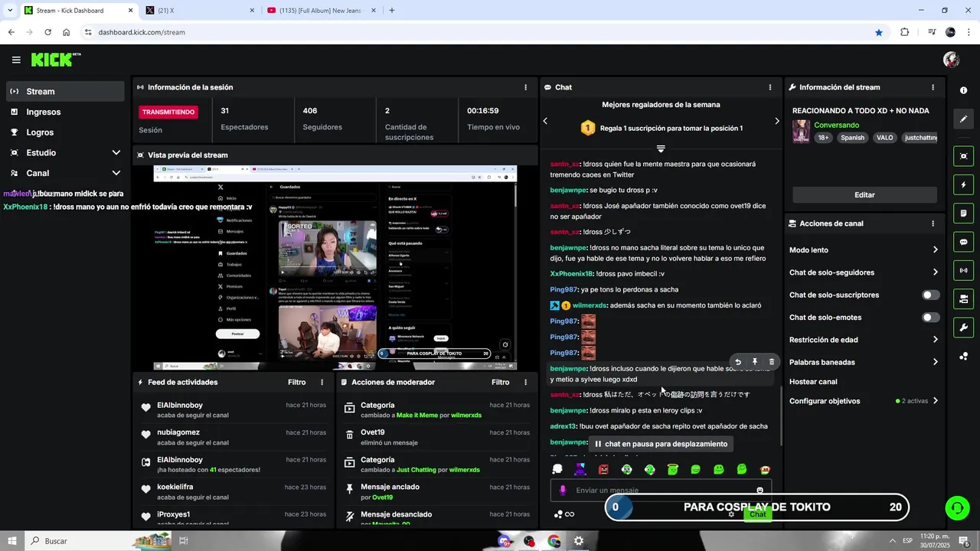Click the pencil edit icon in the right sidebar
Viewport: 980px width, 551px height.
(x=963, y=119)
